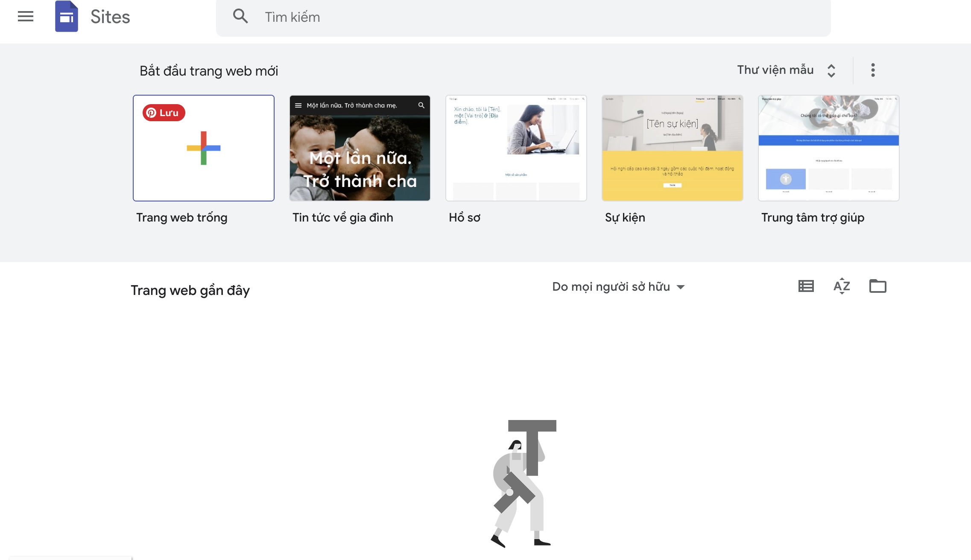The image size is (971, 560).
Task: Click the Trang web trống label
Action: click(x=182, y=218)
